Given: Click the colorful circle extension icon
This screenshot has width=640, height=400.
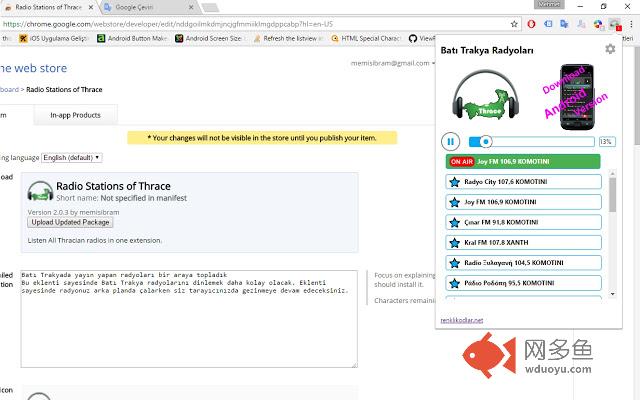Looking at the screenshot, I should click(x=598, y=24).
